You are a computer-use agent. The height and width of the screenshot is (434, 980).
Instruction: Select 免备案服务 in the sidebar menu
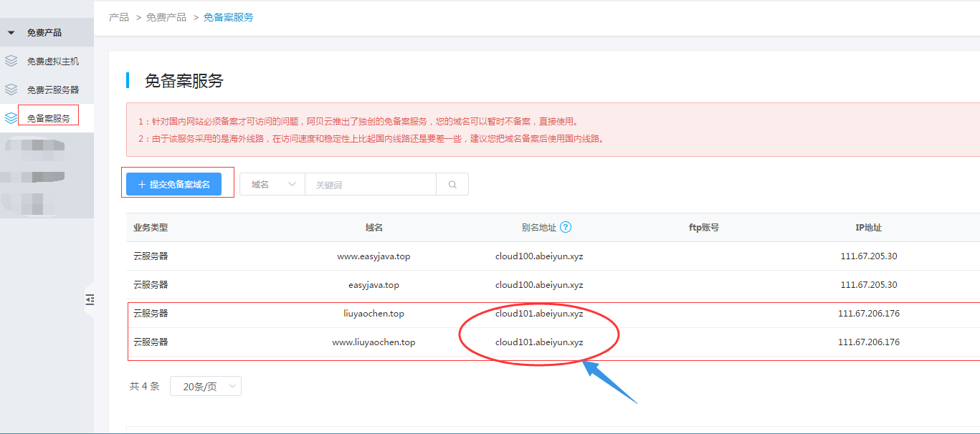pos(49,118)
